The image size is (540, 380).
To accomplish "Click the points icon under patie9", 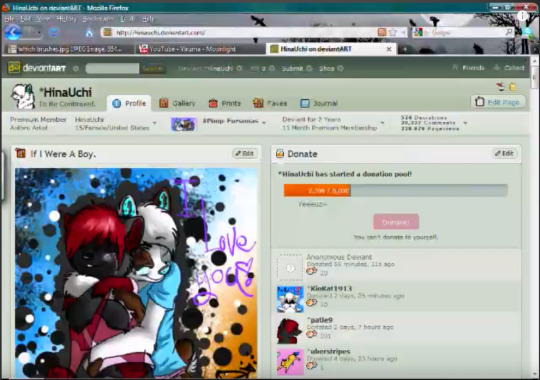I will tap(312, 335).
